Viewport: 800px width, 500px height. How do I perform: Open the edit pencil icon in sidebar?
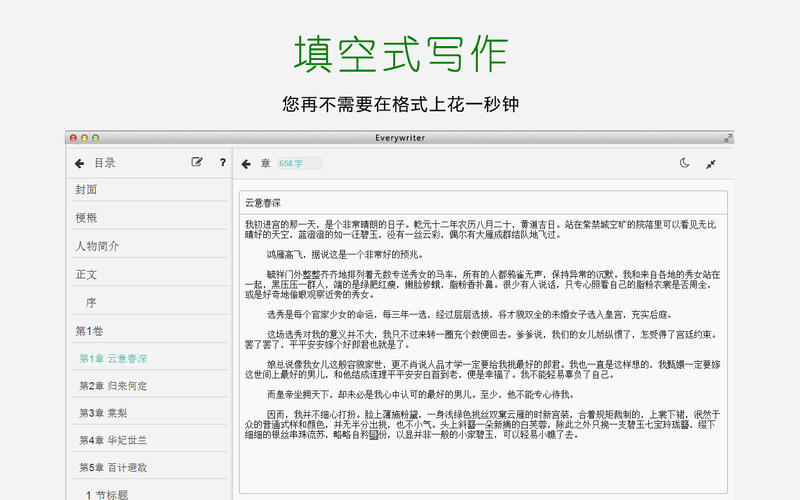click(196, 162)
